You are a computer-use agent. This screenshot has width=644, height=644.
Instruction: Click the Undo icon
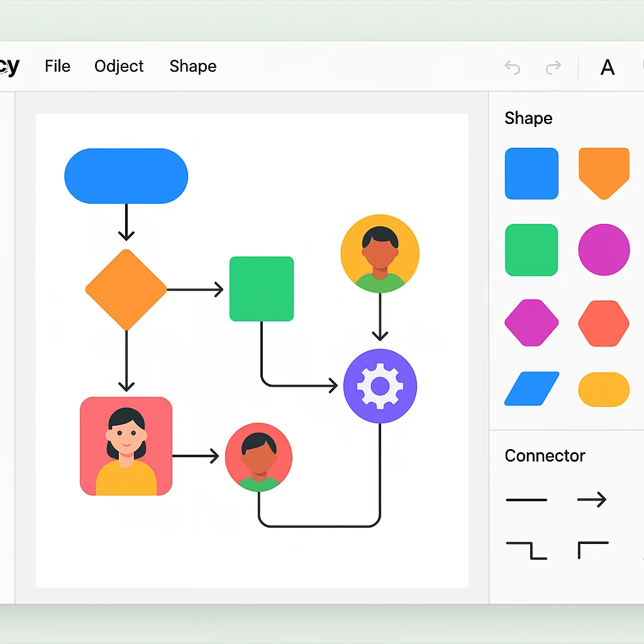[x=511, y=67]
